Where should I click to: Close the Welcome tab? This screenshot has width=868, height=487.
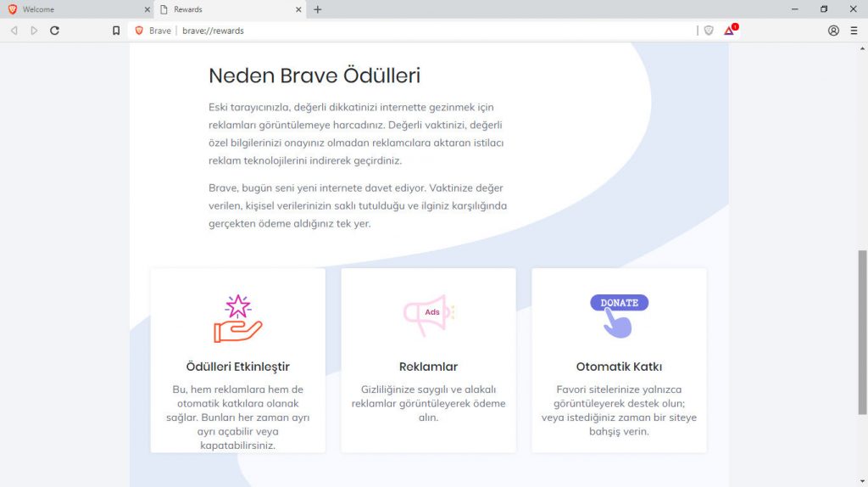(147, 9)
